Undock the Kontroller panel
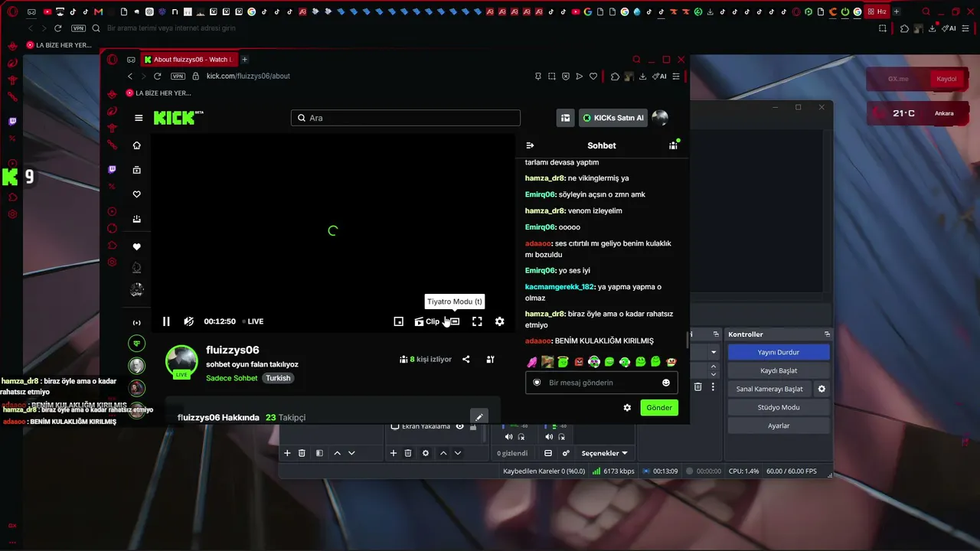The height and width of the screenshot is (551, 980). pyautogui.click(x=827, y=334)
